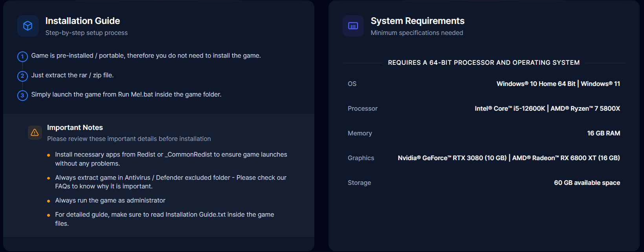Screen dimensions: 644x252
Task: Click the Redist or _CommonRedist note
Action: pos(171,159)
